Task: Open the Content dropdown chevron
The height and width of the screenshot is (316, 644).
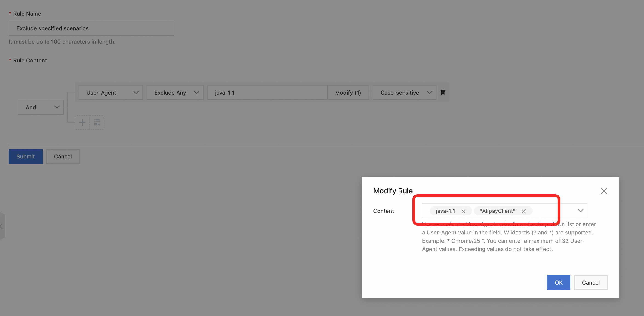Action: [x=581, y=211]
